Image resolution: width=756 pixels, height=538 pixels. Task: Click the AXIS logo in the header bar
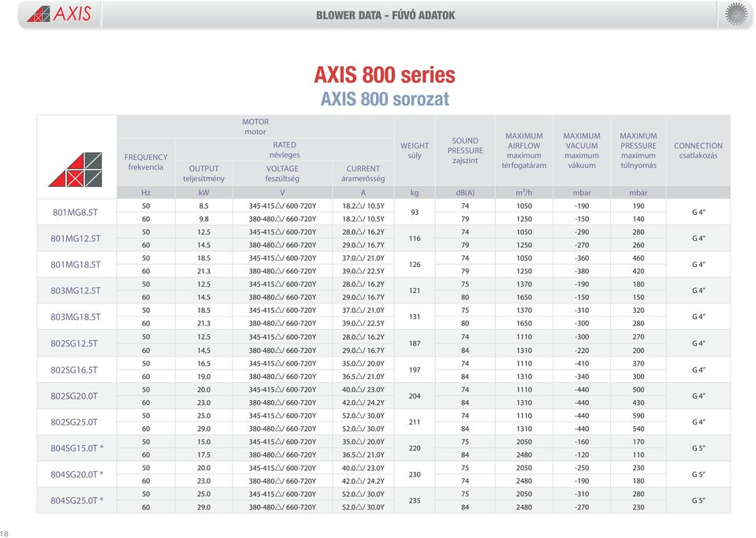point(59,14)
